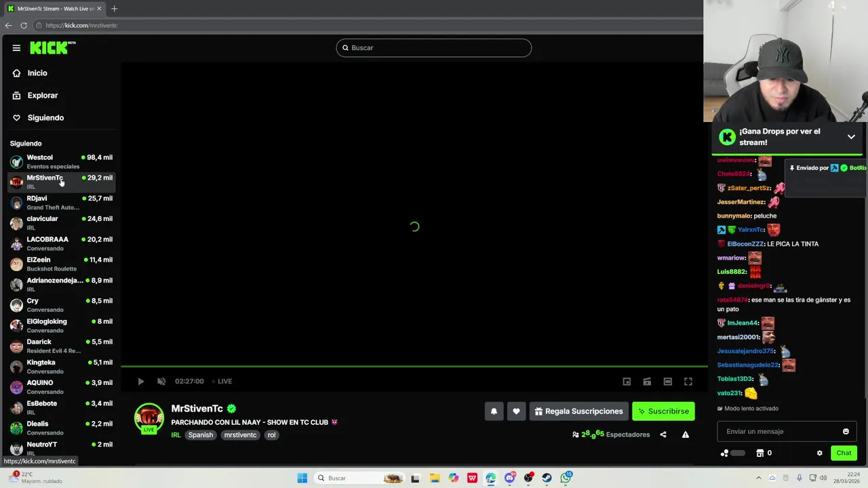Screen dimensions: 868x488
Task: Open Westcol channel in following list
Action: point(61,161)
